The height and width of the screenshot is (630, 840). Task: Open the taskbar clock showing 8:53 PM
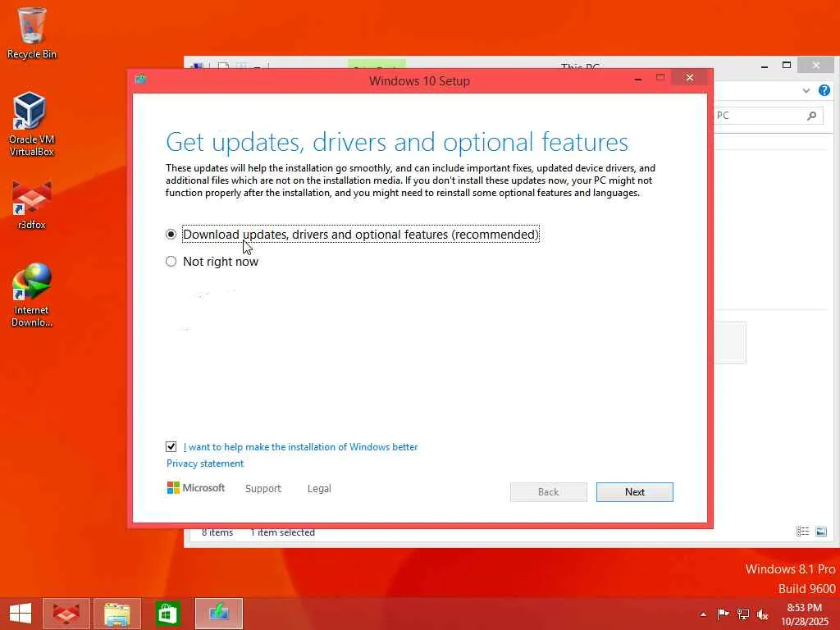[805, 614]
